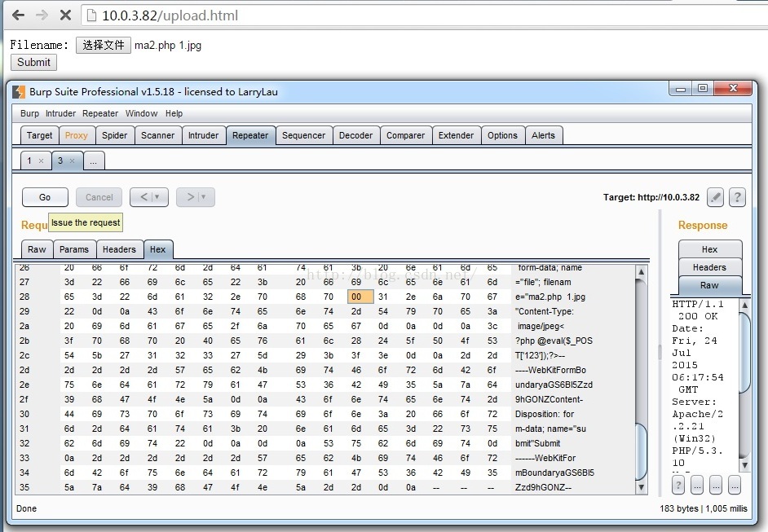Select Repeater request tab 1
Viewport: 768px width, 532px height.
pos(30,160)
